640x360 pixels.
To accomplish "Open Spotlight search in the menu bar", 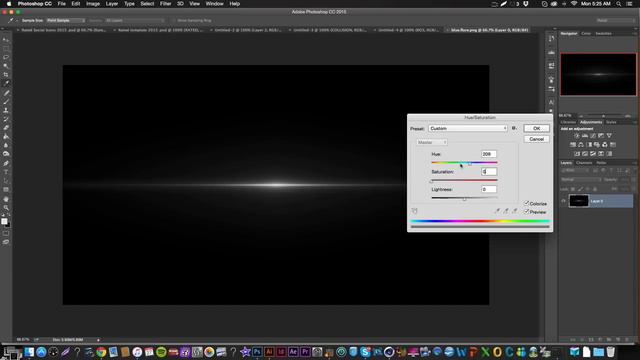I will pos(619,4).
